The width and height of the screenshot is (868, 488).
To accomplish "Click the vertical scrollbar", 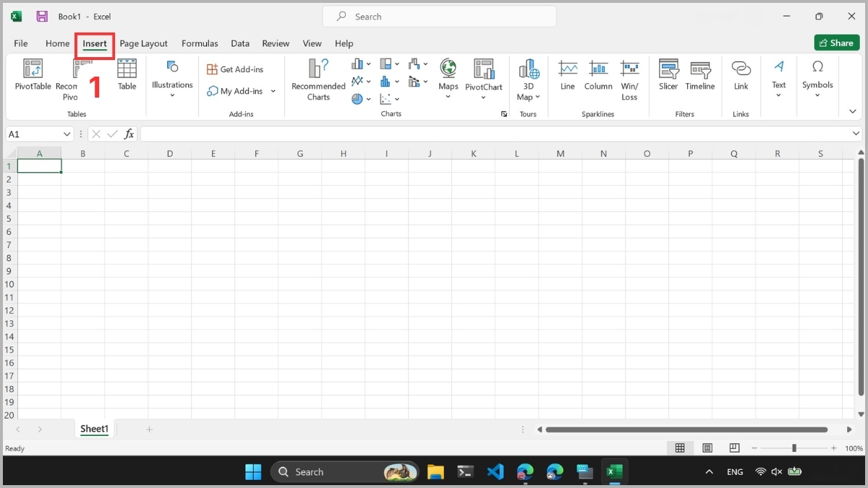I will coord(861,276).
